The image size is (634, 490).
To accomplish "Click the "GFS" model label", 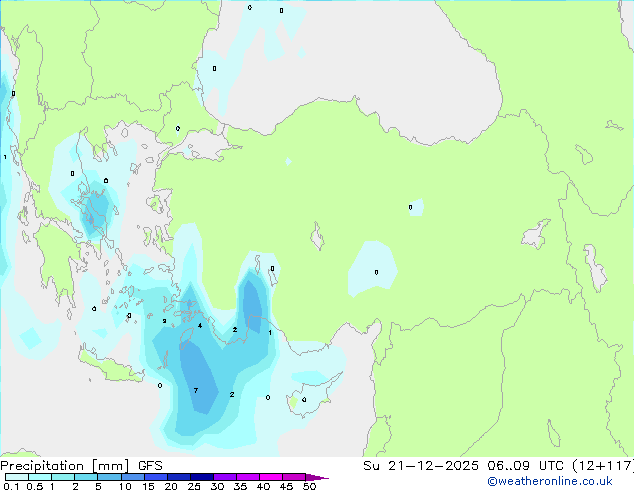I will coord(150,466).
